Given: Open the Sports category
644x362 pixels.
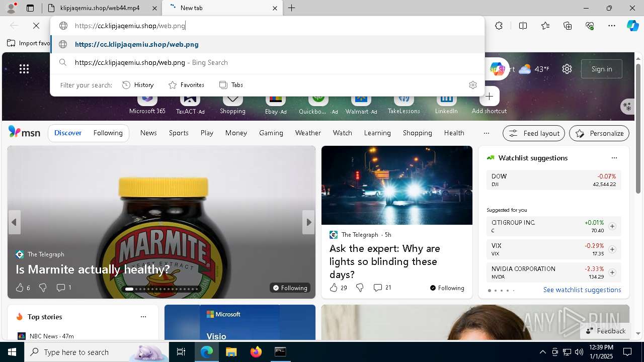Looking at the screenshot, I should coord(179,133).
